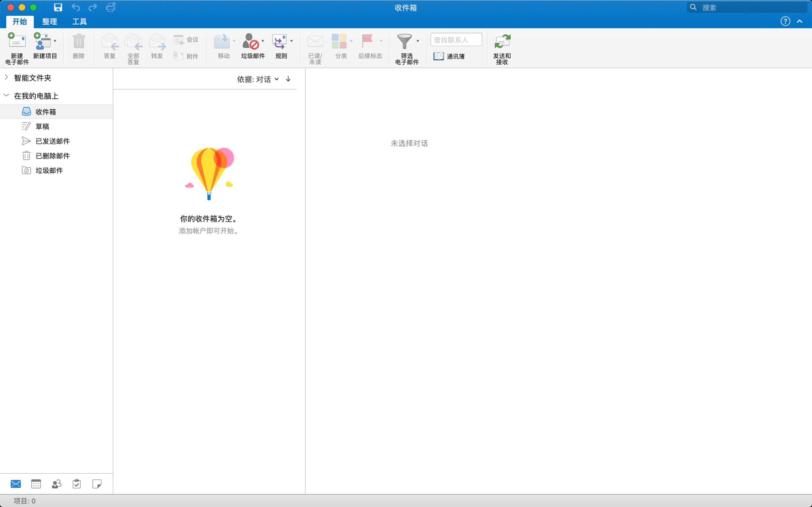Viewport: 812px width, 507px height.
Task: Create a new email with 新建电子邮件
Action: click(16, 47)
